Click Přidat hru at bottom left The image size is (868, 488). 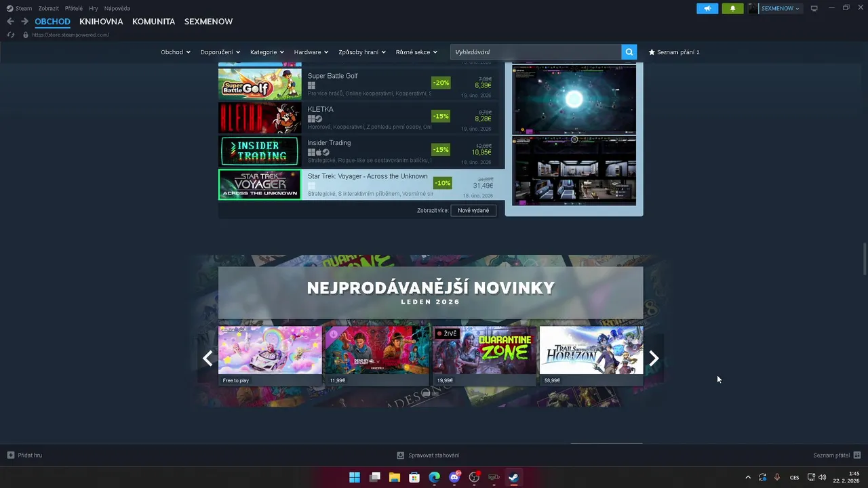pyautogui.click(x=30, y=455)
